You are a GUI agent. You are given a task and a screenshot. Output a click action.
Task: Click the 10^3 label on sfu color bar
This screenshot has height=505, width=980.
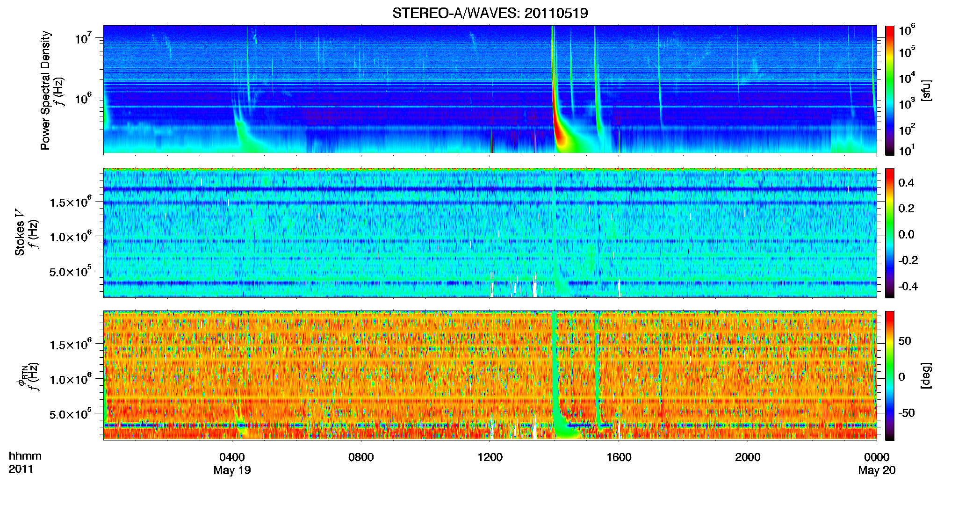(907, 103)
